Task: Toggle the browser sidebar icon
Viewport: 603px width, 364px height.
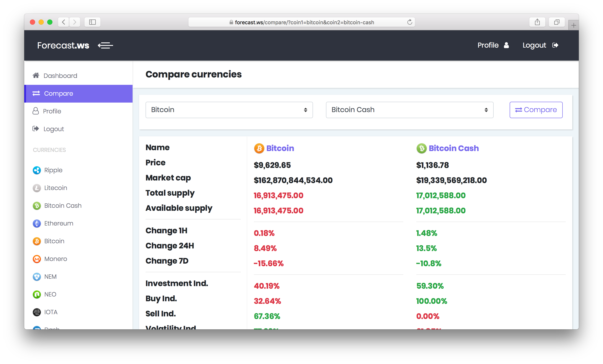Action: pos(92,22)
